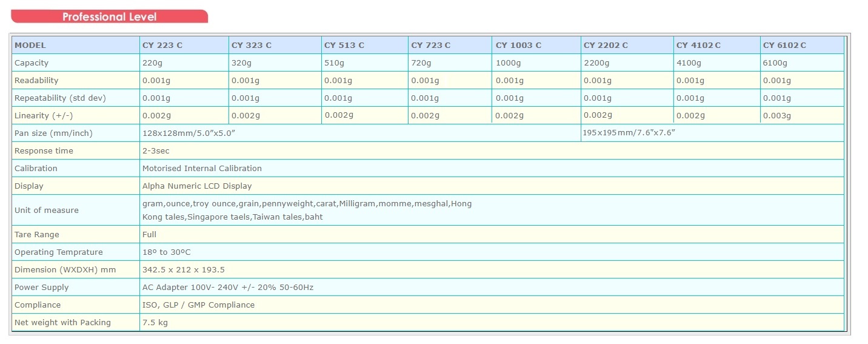
Task: Click the Readability value for CY 223 C
Action: pos(156,81)
